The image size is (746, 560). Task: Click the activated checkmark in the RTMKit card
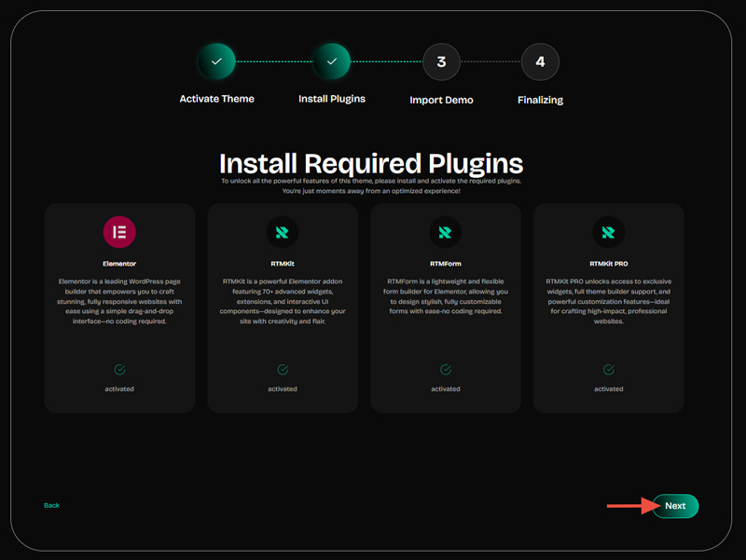(x=283, y=369)
